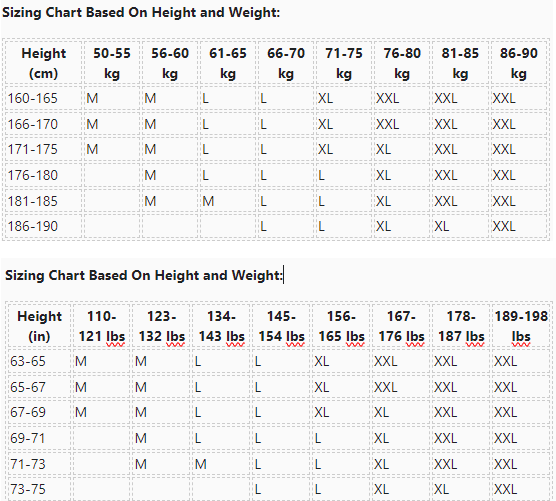Place the cursor in the second sizing chart heading
This screenshot has height=501, width=556.
[x=144, y=275]
